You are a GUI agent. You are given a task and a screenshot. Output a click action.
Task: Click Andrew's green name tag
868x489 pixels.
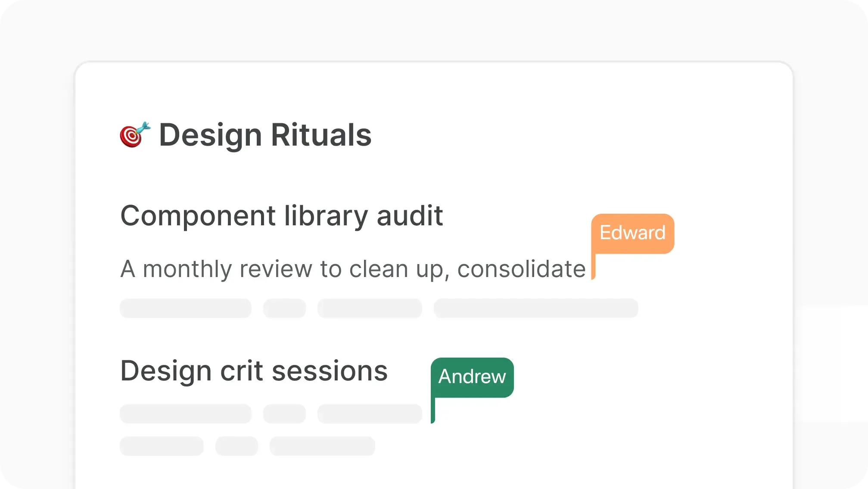click(472, 377)
